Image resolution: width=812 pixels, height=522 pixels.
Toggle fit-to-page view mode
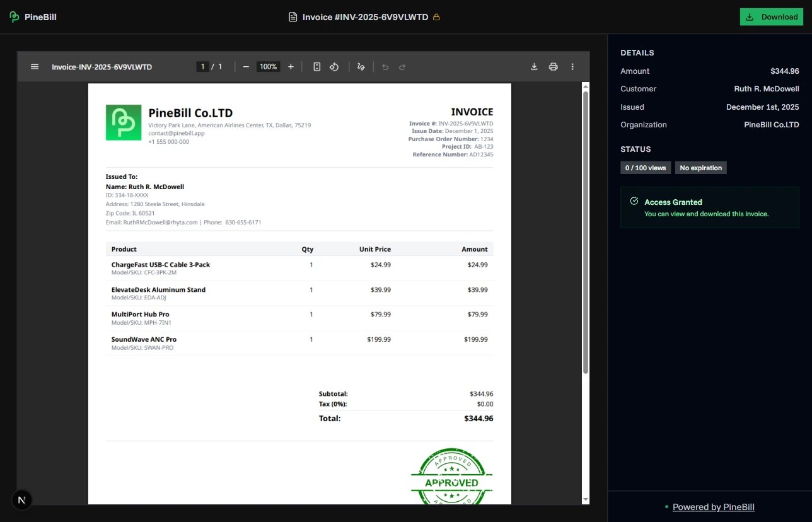pyautogui.click(x=316, y=66)
